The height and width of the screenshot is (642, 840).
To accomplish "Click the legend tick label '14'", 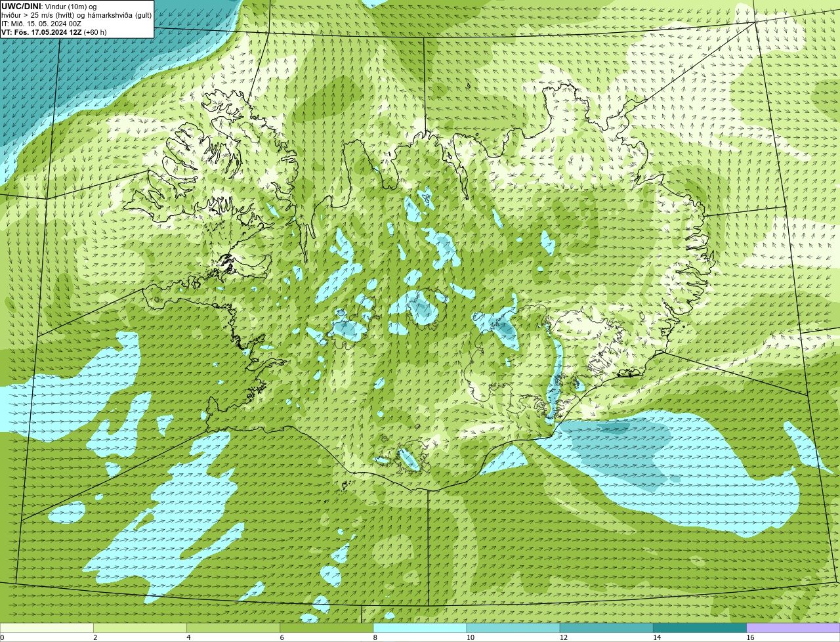I will [x=657, y=637].
